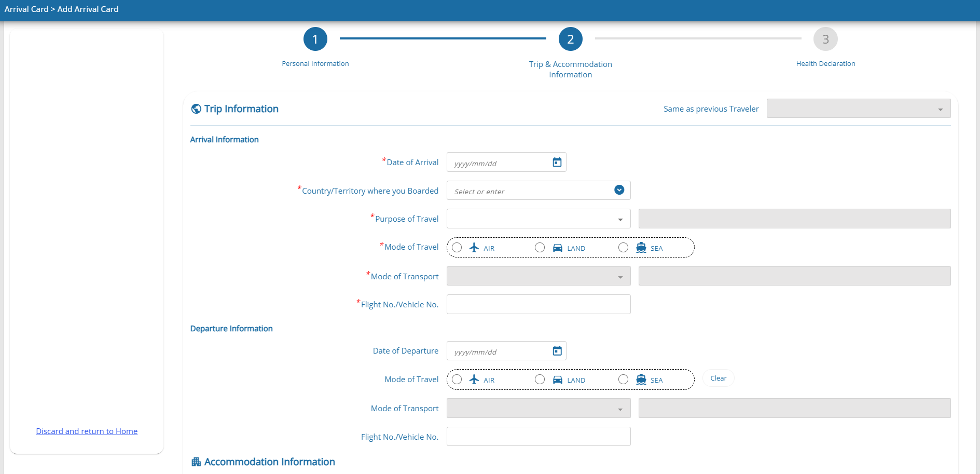
Task: Go to step 2 Trip & Accommodation Information
Action: tap(570, 39)
